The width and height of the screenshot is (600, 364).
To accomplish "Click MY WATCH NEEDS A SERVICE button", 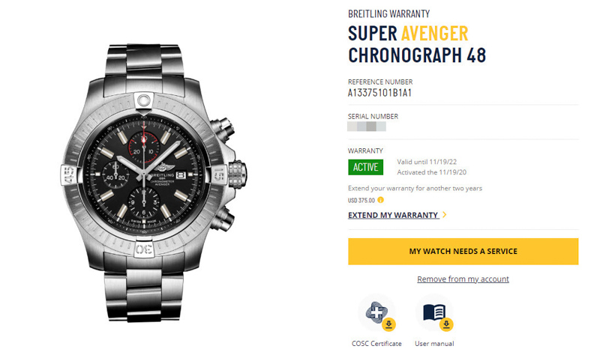I will tap(463, 252).
